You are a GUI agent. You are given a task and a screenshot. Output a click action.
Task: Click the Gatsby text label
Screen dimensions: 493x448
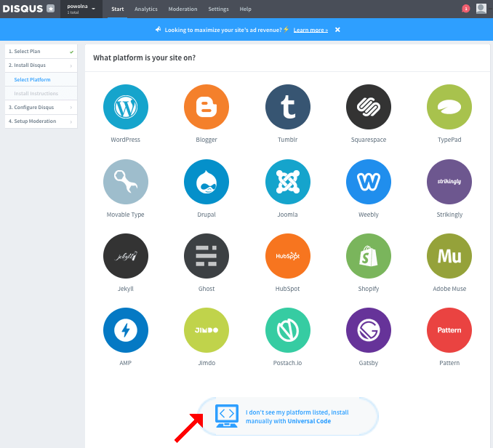tap(369, 363)
